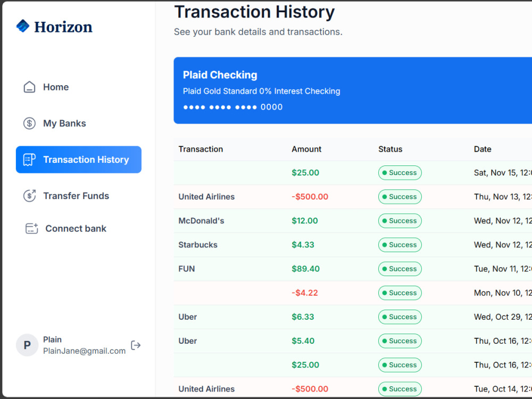Click the $25.00 amount dated Thu, Oct 16
This screenshot has height=399, width=532.
click(305, 365)
